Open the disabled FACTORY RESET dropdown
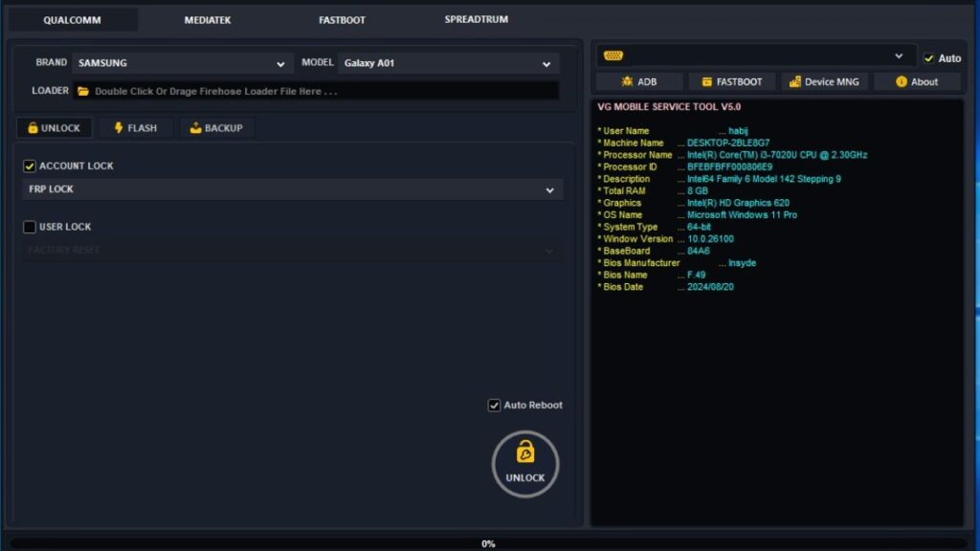980x551 pixels. click(x=293, y=250)
